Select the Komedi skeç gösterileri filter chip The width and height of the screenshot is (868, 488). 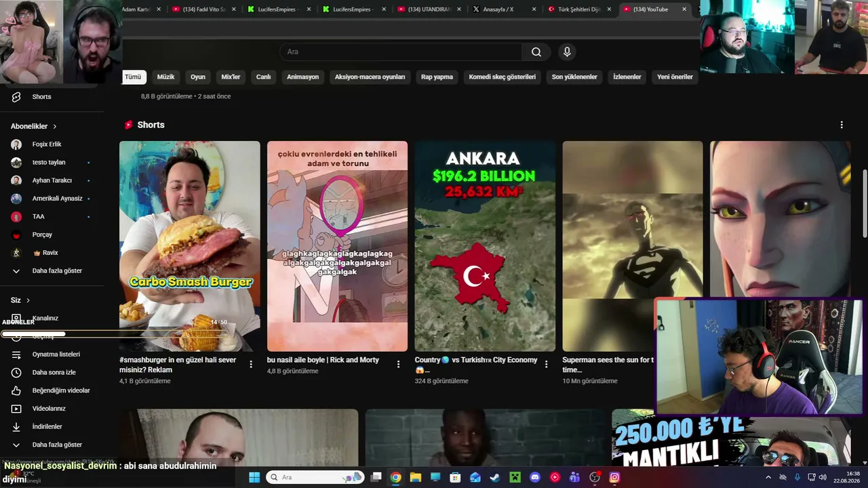502,77
